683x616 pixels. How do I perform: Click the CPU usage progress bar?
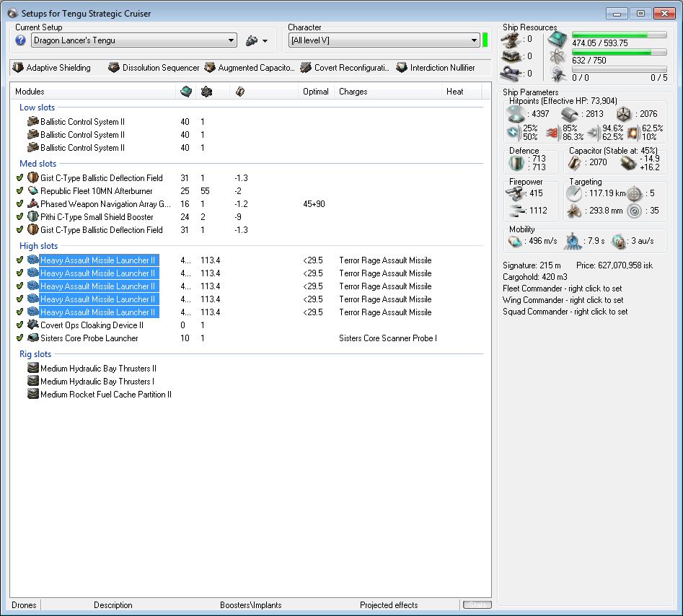click(x=619, y=35)
